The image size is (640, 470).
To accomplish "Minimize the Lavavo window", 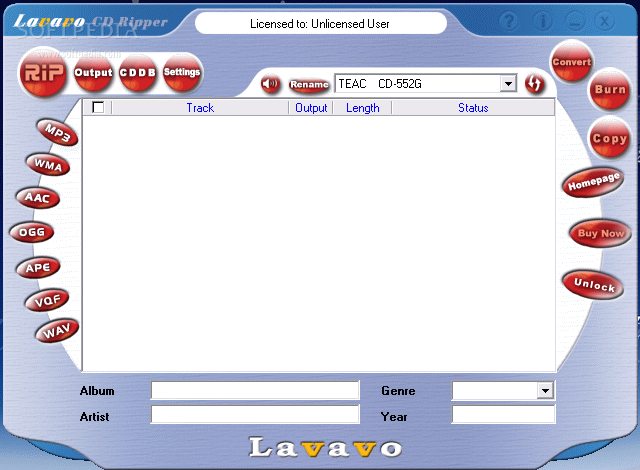I will coord(575,21).
